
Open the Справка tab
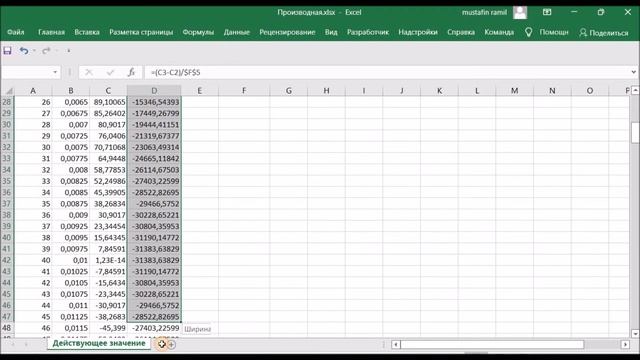coord(461,32)
